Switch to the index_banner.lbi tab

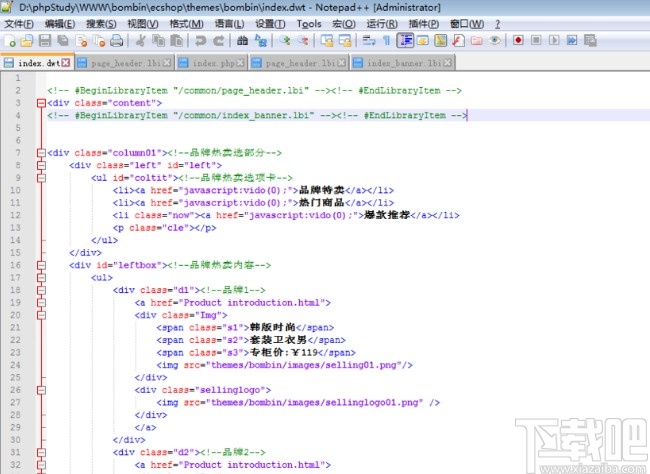point(403,63)
